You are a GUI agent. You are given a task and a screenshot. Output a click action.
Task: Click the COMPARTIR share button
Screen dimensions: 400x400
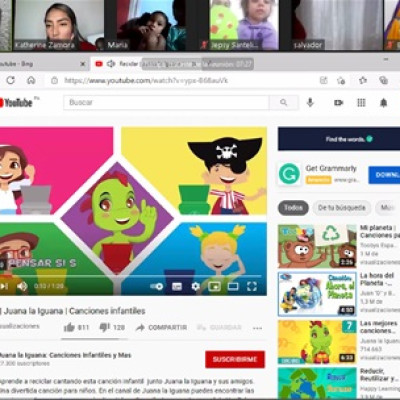coord(162,327)
